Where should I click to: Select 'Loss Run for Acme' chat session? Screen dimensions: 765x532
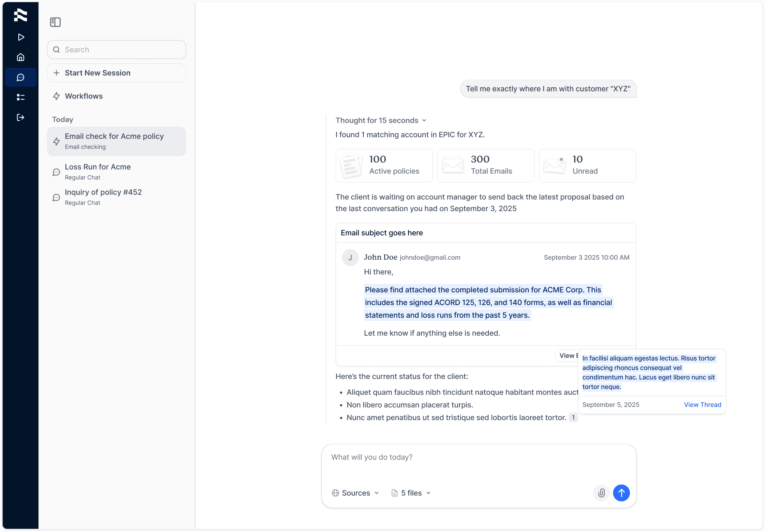tap(98, 172)
